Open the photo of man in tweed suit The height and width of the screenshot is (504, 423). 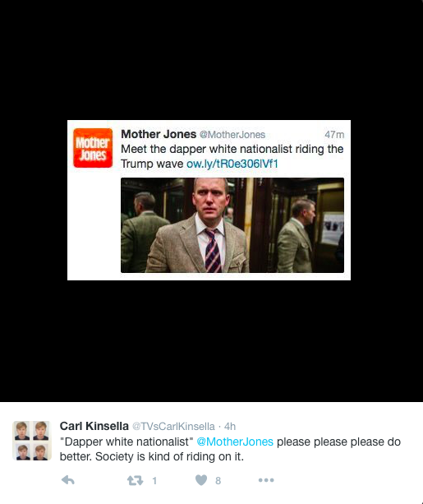coord(232,225)
